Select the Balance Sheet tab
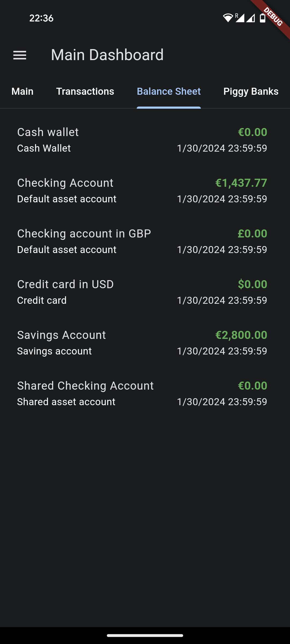The width and height of the screenshot is (290, 644). click(169, 92)
